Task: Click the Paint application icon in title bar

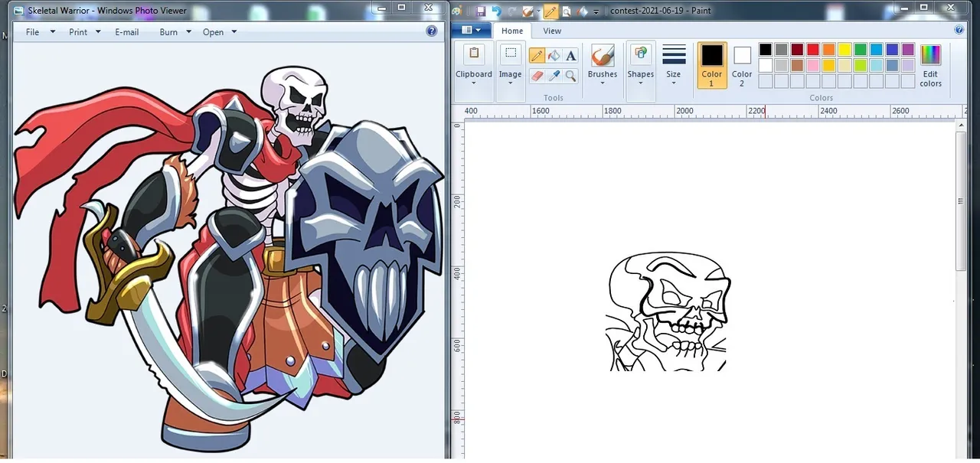Action: [x=458, y=11]
